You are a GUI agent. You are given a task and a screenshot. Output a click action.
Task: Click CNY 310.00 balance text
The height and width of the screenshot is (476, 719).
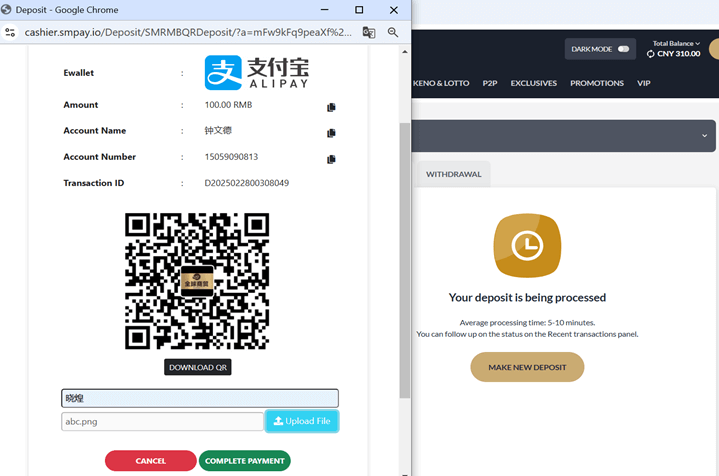click(679, 54)
